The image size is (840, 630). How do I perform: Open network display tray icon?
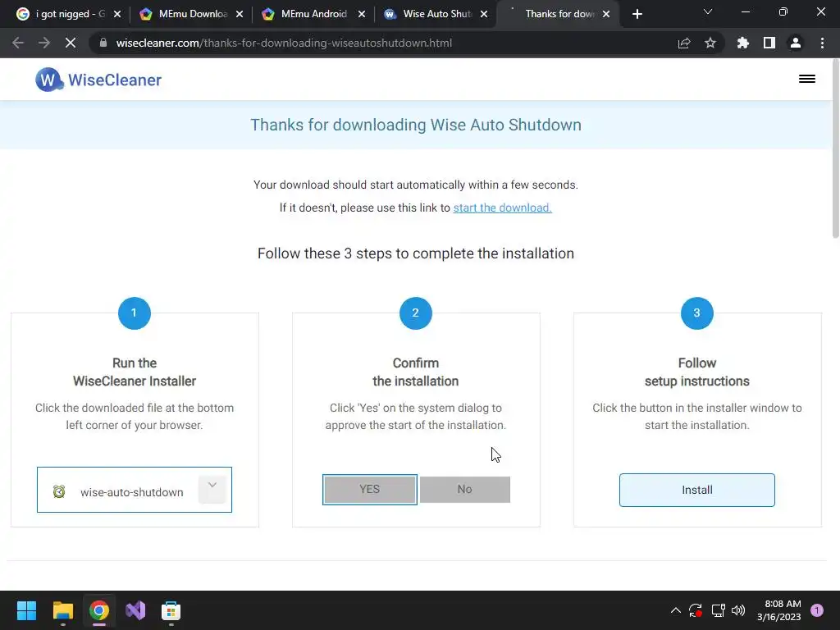pos(718,610)
